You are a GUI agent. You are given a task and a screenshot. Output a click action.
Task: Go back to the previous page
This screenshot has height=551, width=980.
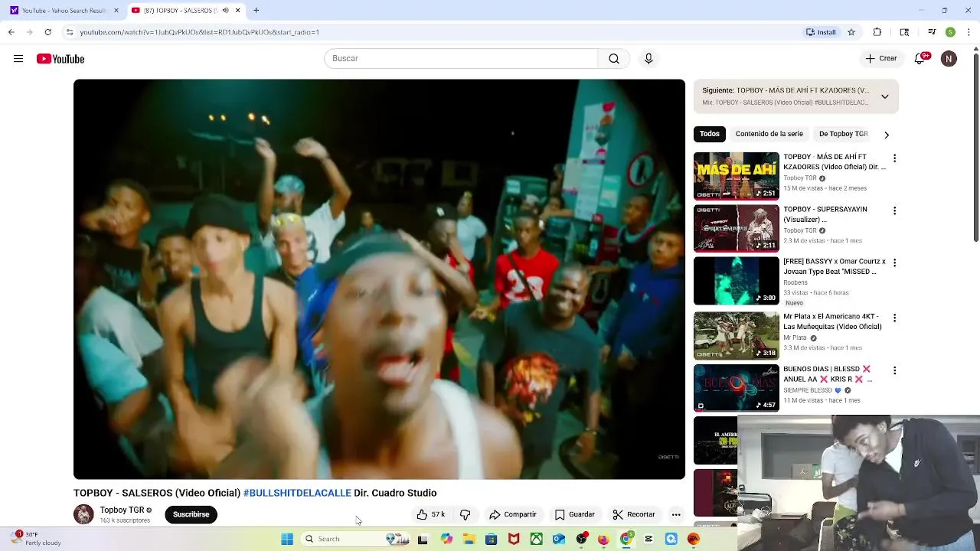click(11, 32)
